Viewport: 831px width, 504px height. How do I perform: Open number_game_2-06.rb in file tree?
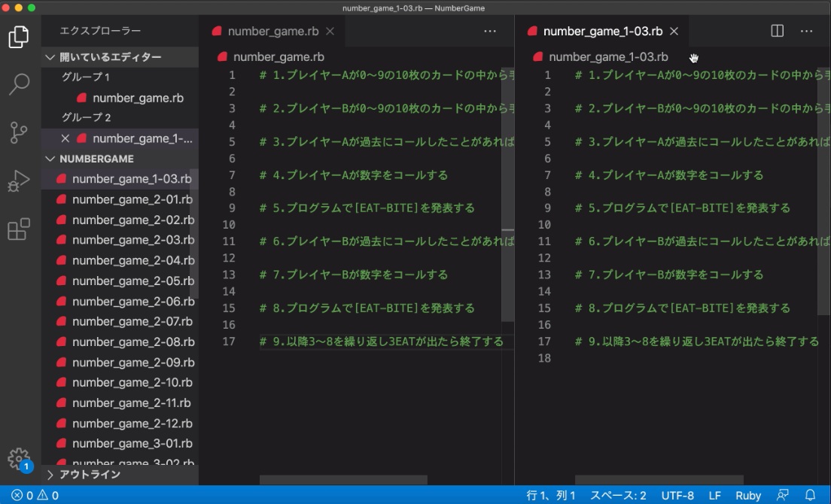120,301
